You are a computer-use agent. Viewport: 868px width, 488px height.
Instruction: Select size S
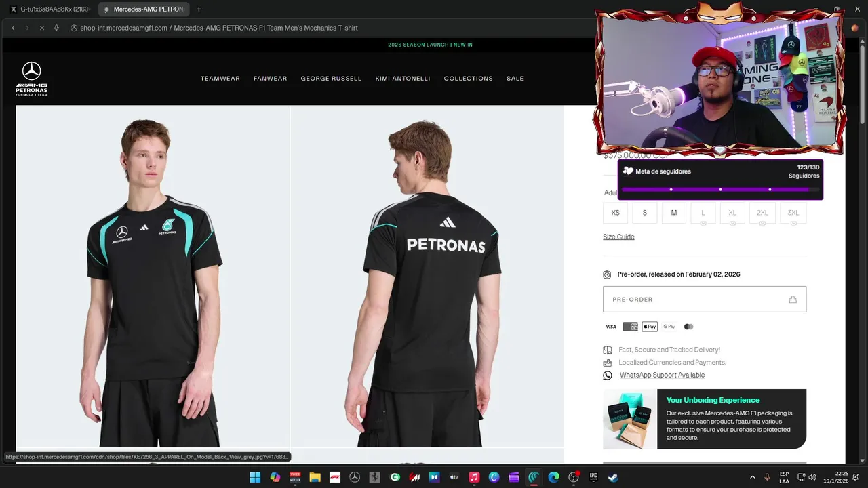pos(645,213)
